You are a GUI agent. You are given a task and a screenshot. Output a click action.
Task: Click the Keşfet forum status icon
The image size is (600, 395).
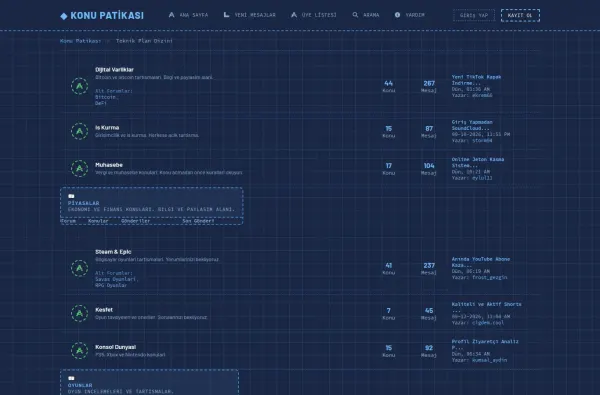click(x=80, y=313)
